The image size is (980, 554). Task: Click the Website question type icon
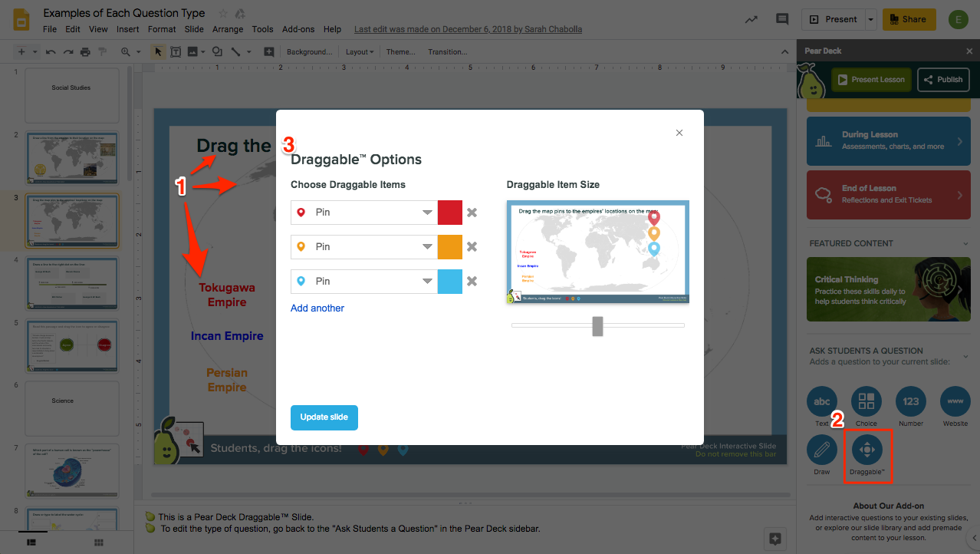(x=955, y=401)
